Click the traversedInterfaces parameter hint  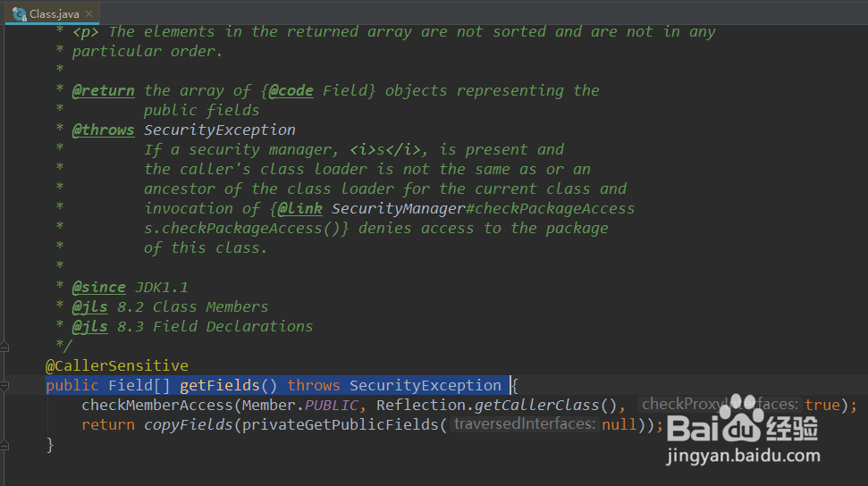pos(524,424)
